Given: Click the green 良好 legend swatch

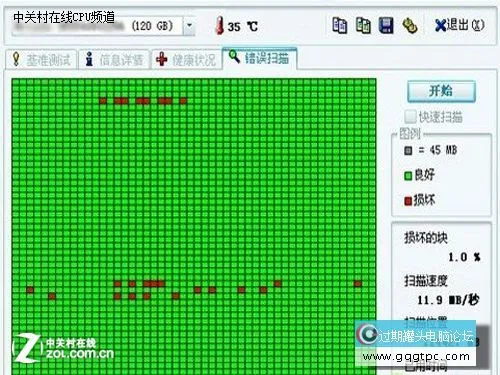Looking at the screenshot, I should click(x=408, y=176).
